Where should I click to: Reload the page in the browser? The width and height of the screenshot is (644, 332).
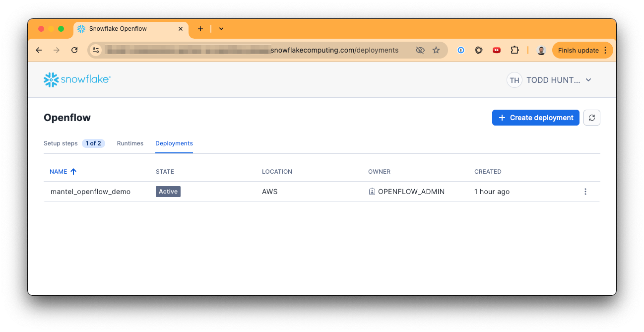pos(74,50)
